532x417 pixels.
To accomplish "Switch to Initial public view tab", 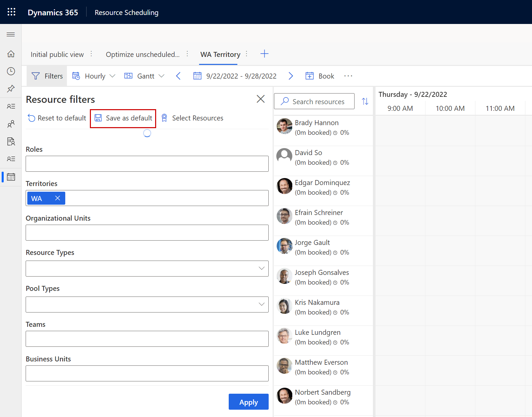I will (57, 55).
